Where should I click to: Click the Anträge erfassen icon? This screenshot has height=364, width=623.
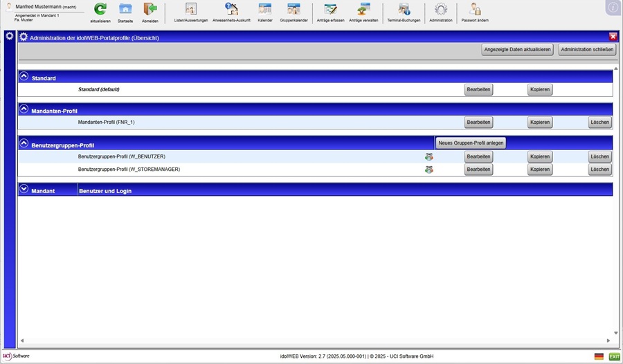[331, 10]
